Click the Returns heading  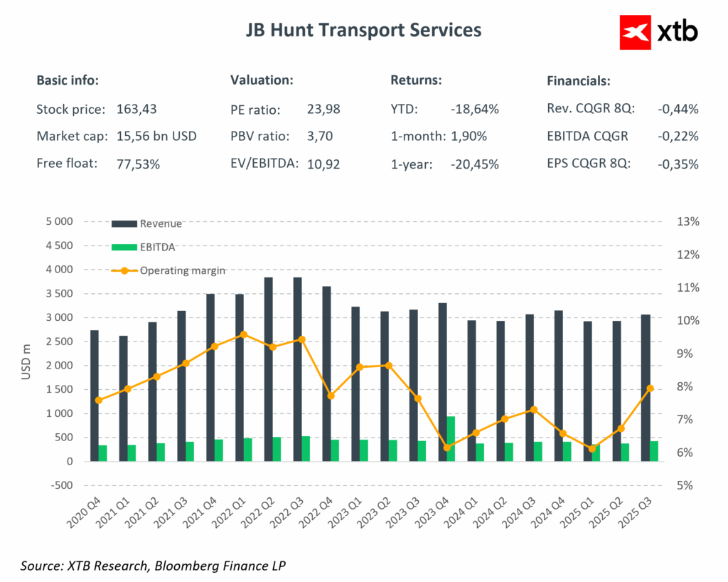[x=416, y=80]
